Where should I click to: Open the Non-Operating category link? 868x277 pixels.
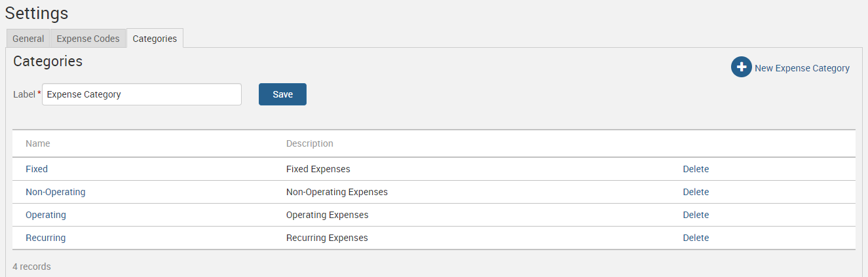(56, 192)
